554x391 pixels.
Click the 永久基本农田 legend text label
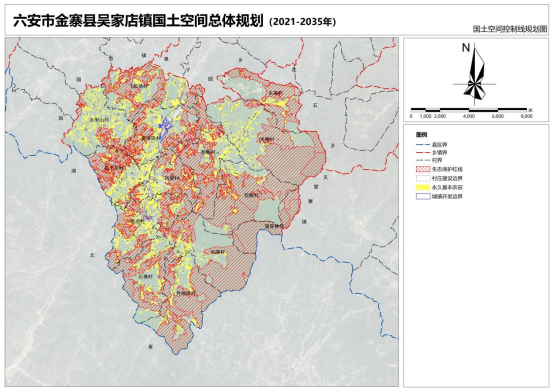pyautogui.click(x=447, y=188)
